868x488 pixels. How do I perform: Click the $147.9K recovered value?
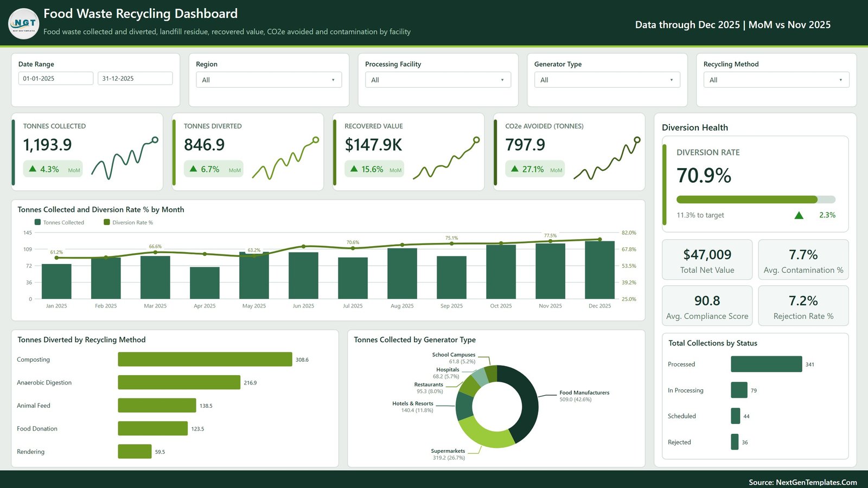coord(373,145)
